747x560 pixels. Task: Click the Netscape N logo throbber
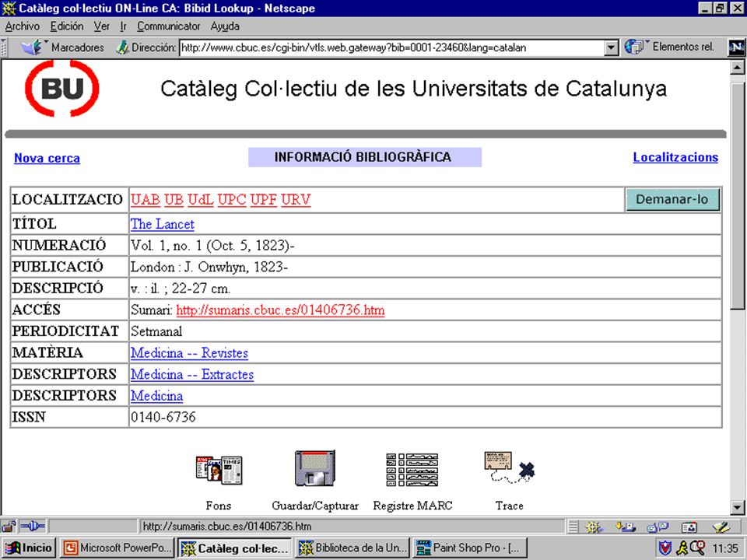pos(737,47)
